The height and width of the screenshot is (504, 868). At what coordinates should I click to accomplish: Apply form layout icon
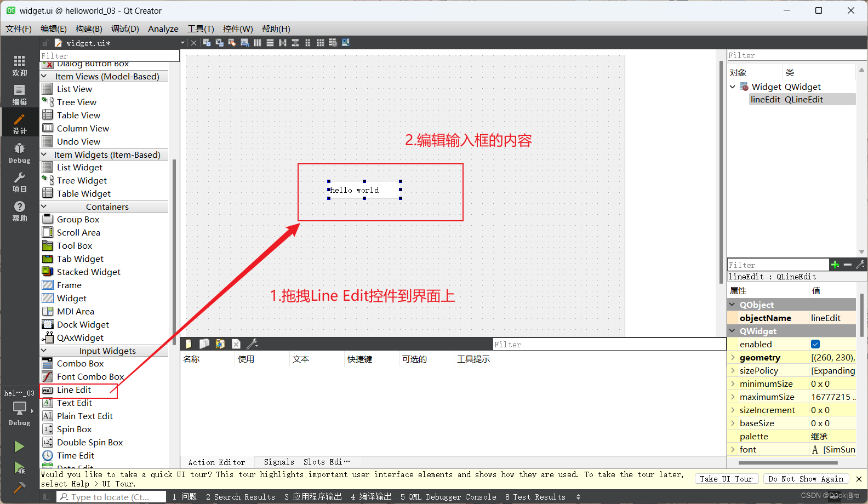pyautogui.click(x=307, y=43)
